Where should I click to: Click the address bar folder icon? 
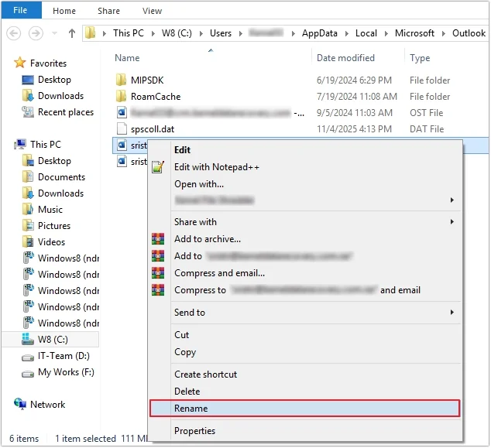click(x=90, y=33)
